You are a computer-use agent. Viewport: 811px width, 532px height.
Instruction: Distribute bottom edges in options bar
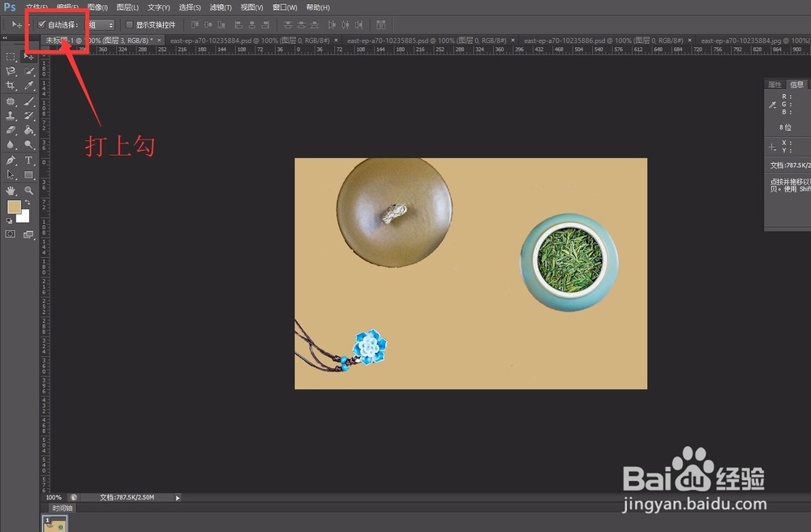(315, 25)
